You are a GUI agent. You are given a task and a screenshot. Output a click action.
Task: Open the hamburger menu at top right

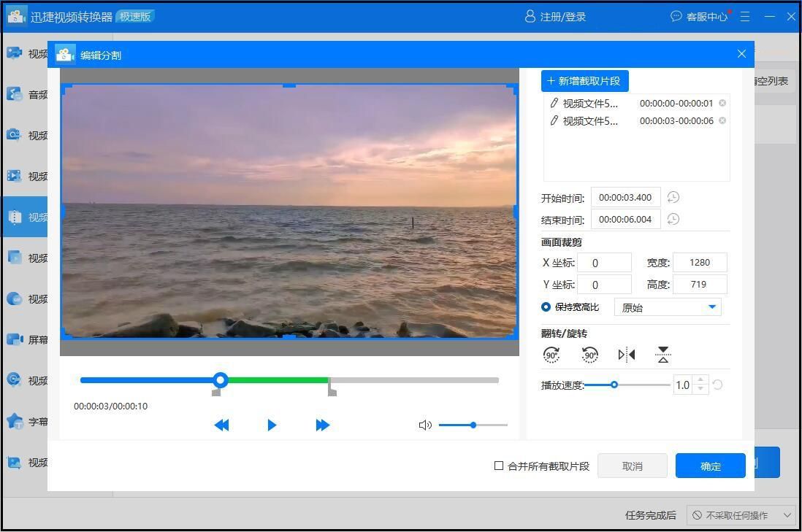(x=744, y=16)
